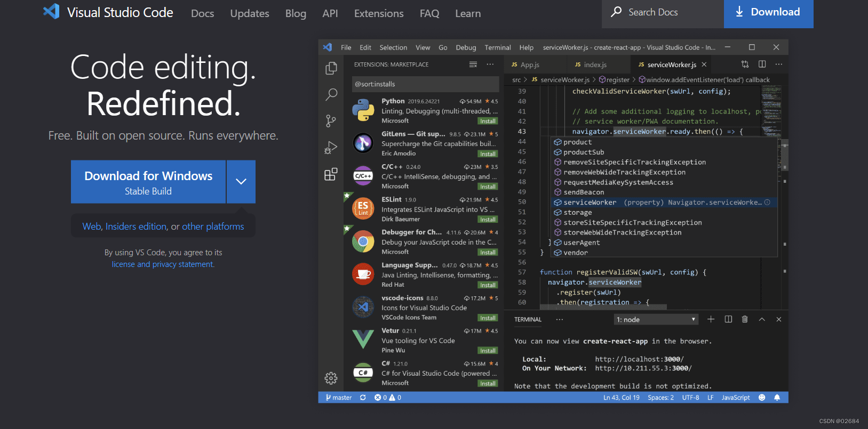This screenshot has height=429, width=868.
Task: Open the Manage gear icon
Action: pyautogui.click(x=331, y=378)
